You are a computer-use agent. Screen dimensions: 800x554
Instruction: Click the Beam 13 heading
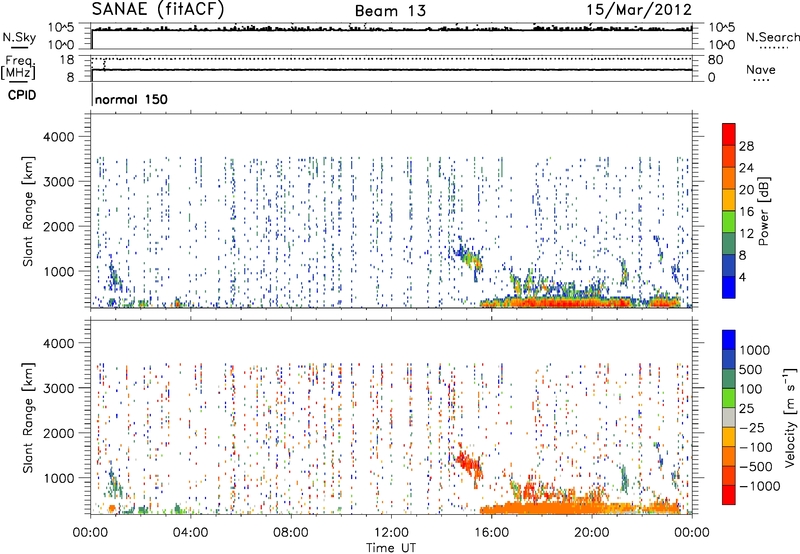(x=390, y=11)
